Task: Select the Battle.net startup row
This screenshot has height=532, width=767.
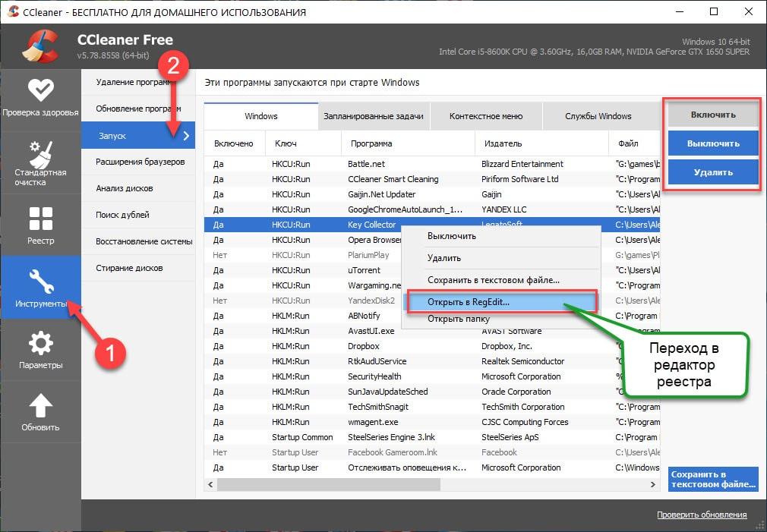Action: click(x=432, y=164)
